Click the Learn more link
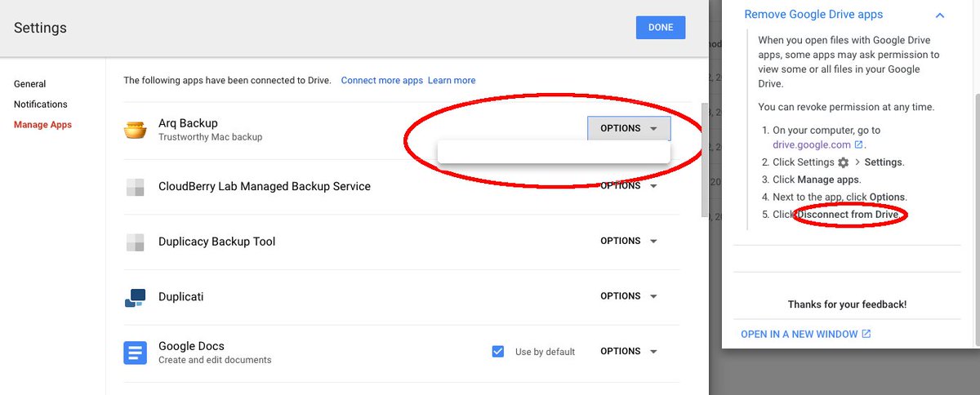This screenshot has width=980, height=395. coord(452,80)
